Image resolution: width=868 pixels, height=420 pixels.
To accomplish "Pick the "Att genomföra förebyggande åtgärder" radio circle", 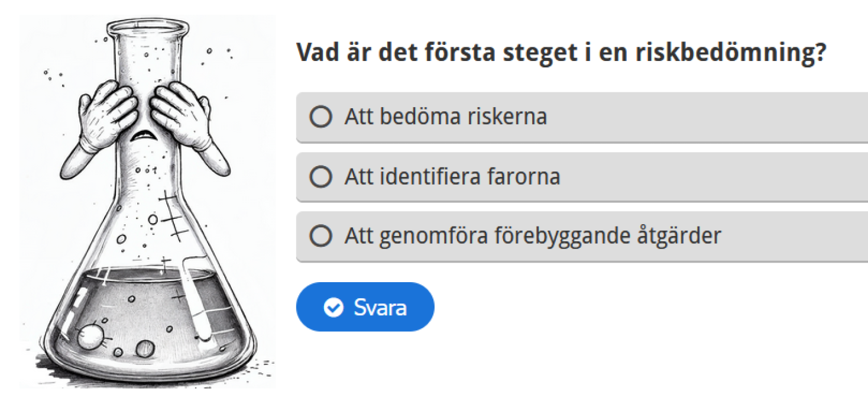I will 321,236.
